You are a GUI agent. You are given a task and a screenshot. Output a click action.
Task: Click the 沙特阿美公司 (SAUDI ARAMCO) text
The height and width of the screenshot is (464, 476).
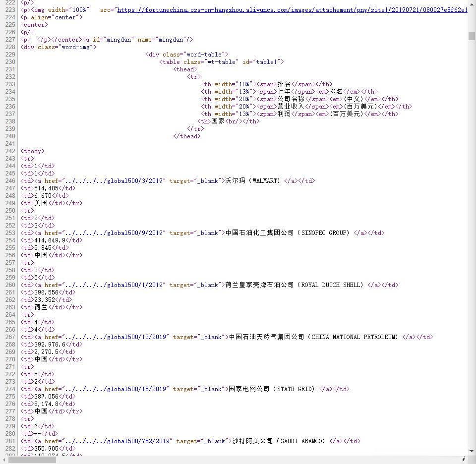[x=278, y=441]
